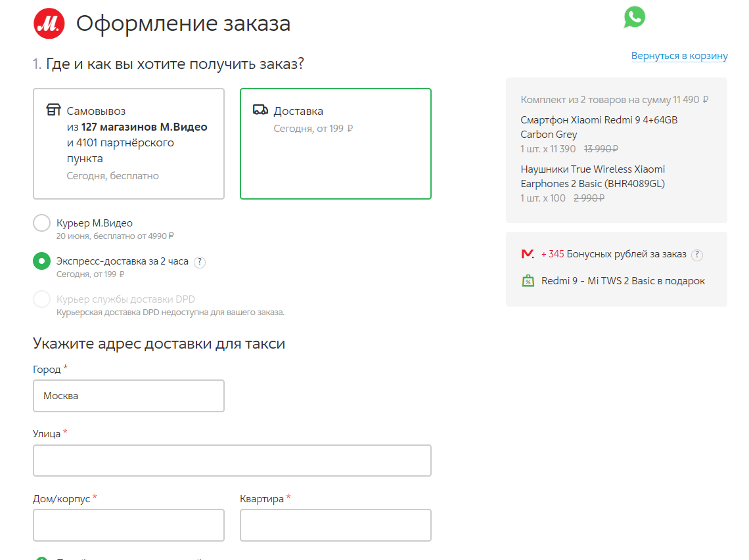The width and height of the screenshot is (749, 560).
Task: Open help tooltip next to 345 Бонусных рублей
Action: tap(696, 254)
